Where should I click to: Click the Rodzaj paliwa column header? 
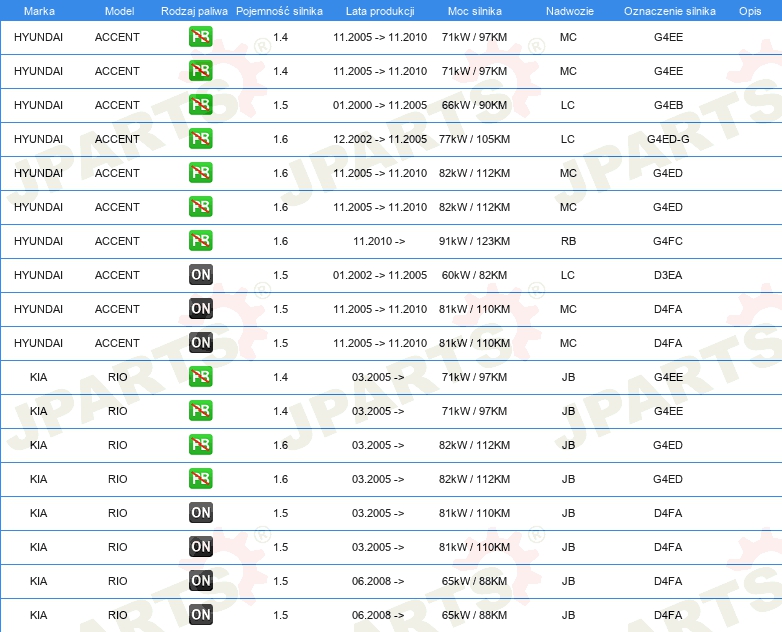pyautogui.click(x=194, y=11)
